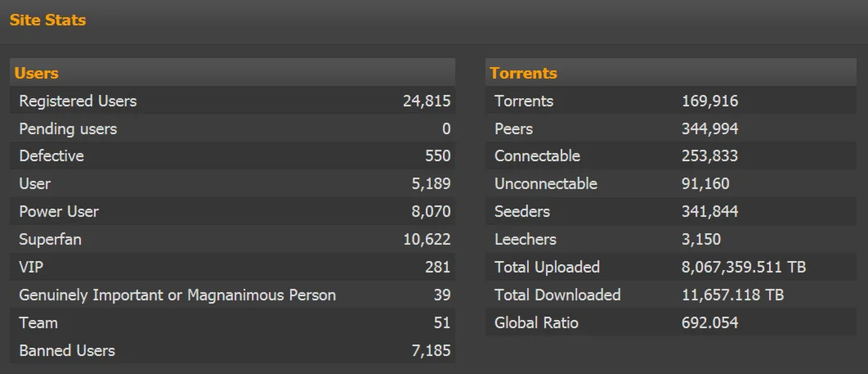Click the VIP row label

click(31, 267)
